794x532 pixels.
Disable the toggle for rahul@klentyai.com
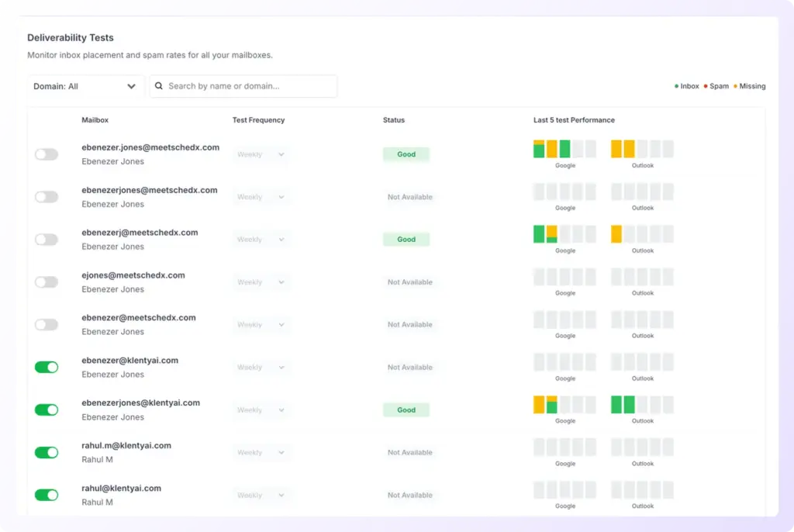[46, 495]
